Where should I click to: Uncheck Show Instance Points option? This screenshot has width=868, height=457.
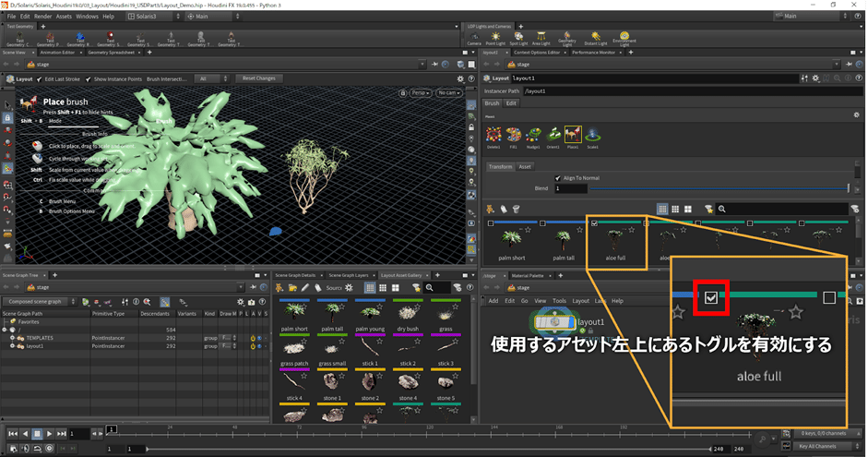89,78
